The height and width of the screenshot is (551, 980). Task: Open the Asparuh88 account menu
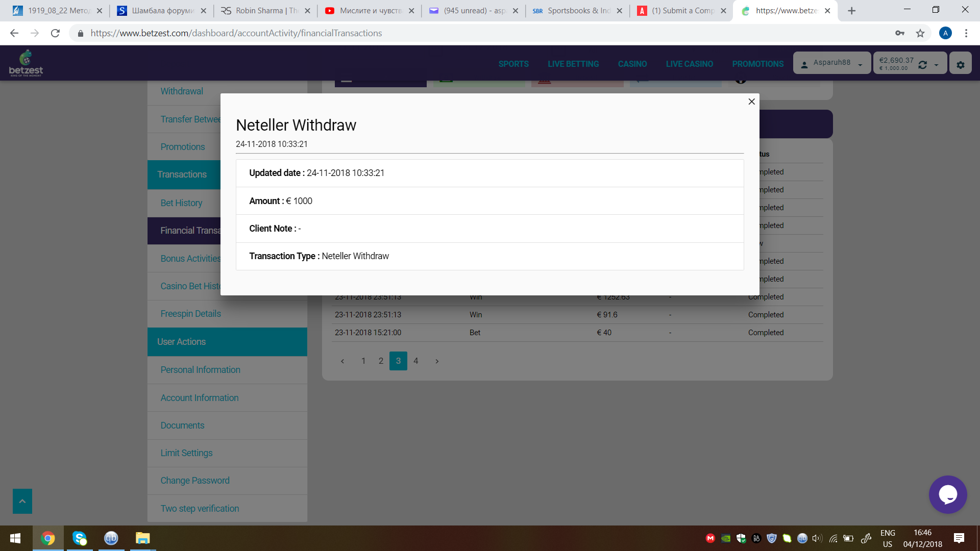(832, 63)
